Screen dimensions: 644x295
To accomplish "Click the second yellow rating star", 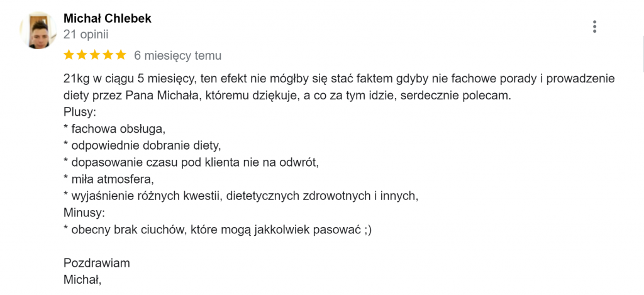I will (x=82, y=55).
